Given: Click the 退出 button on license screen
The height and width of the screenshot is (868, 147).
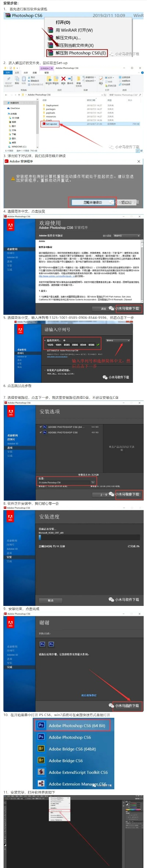Looking at the screenshot, I should (x=104, y=308).
